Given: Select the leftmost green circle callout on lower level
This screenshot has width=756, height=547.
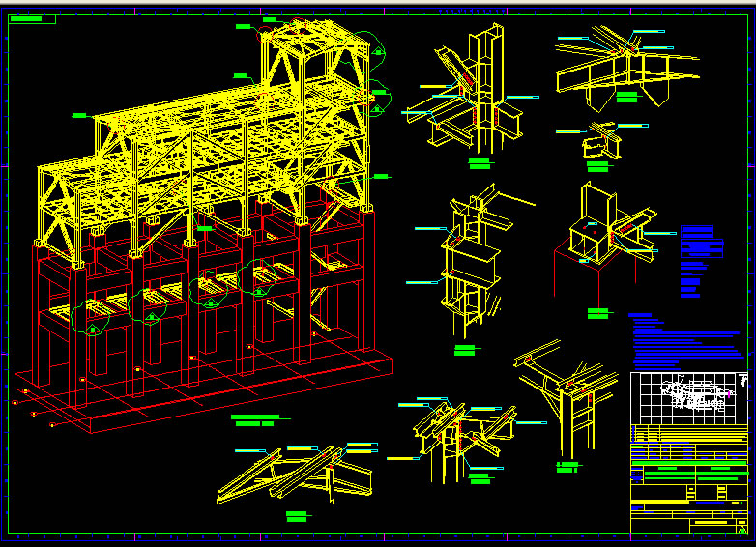Looking at the screenshot, I should click(x=92, y=319).
